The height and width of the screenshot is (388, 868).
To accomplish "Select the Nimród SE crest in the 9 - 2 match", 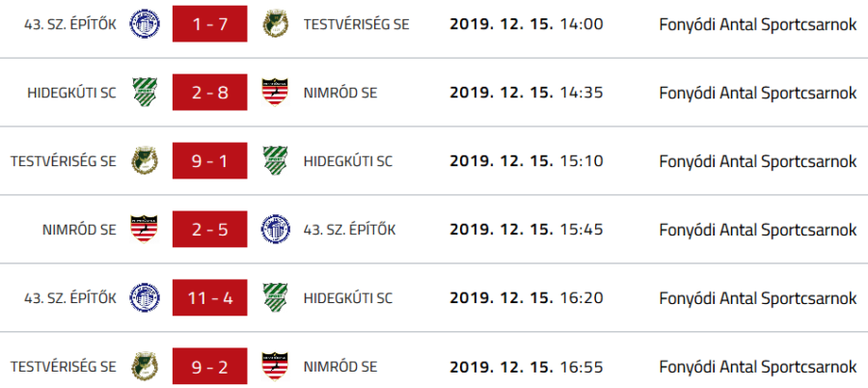I will (275, 367).
